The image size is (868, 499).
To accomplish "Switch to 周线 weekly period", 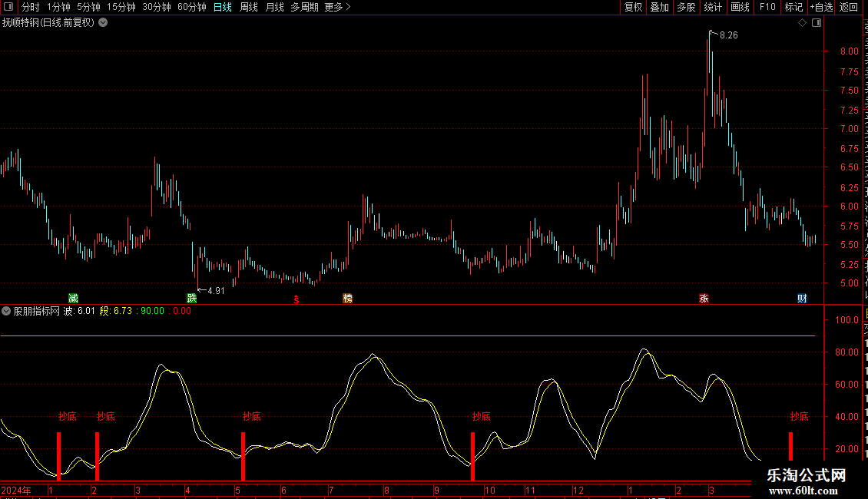I will click(x=249, y=7).
